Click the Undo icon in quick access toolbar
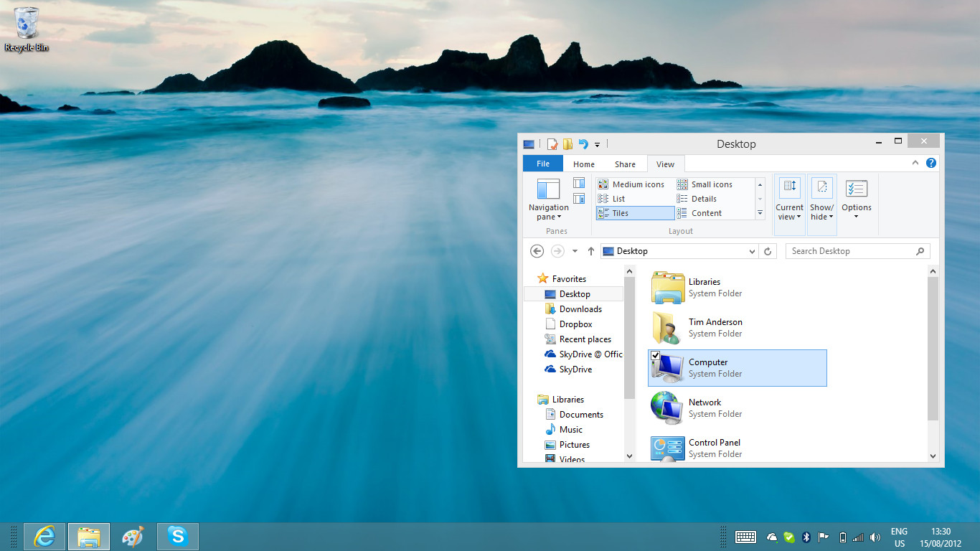980x551 pixels. [x=583, y=144]
